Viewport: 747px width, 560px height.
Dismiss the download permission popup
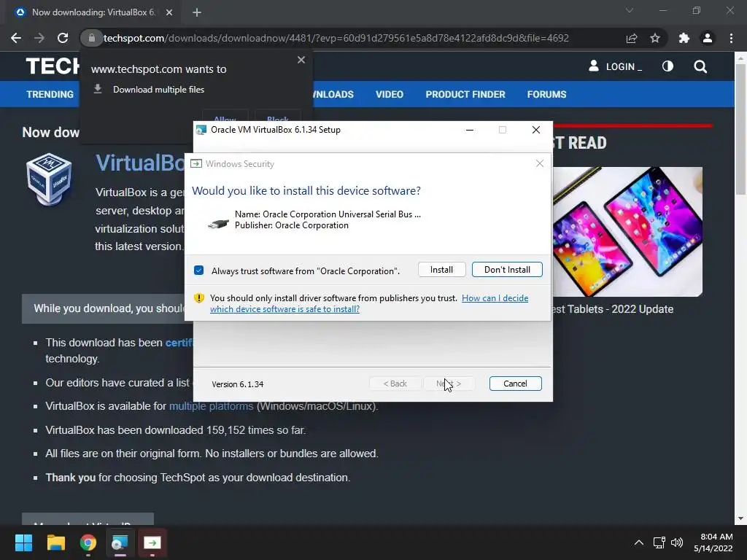click(x=301, y=60)
